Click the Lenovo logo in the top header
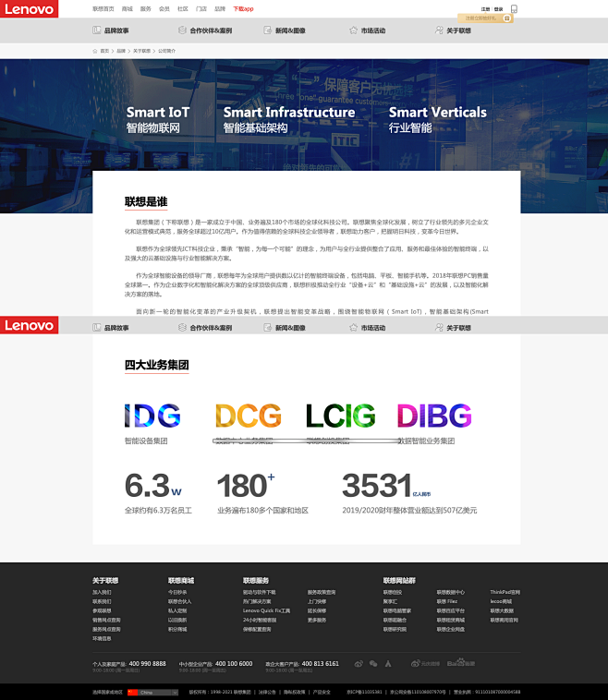The height and width of the screenshot is (700, 608). click(x=29, y=8)
